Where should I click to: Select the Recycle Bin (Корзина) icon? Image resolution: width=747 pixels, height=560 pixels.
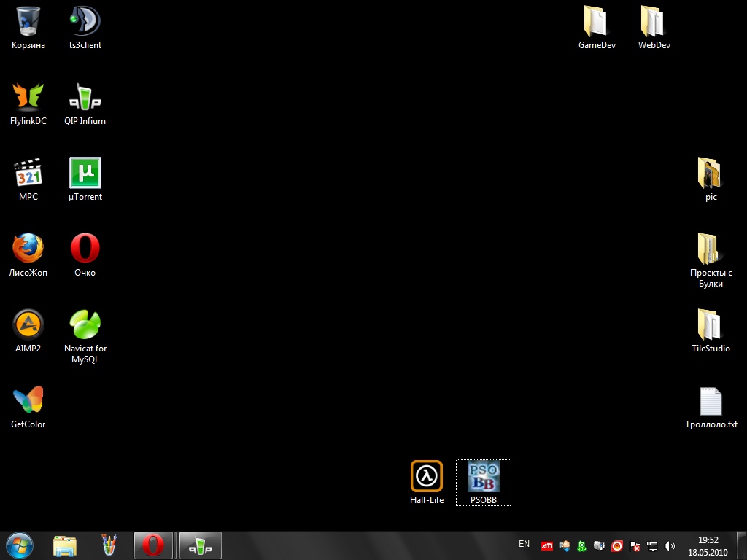pos(28,22)
